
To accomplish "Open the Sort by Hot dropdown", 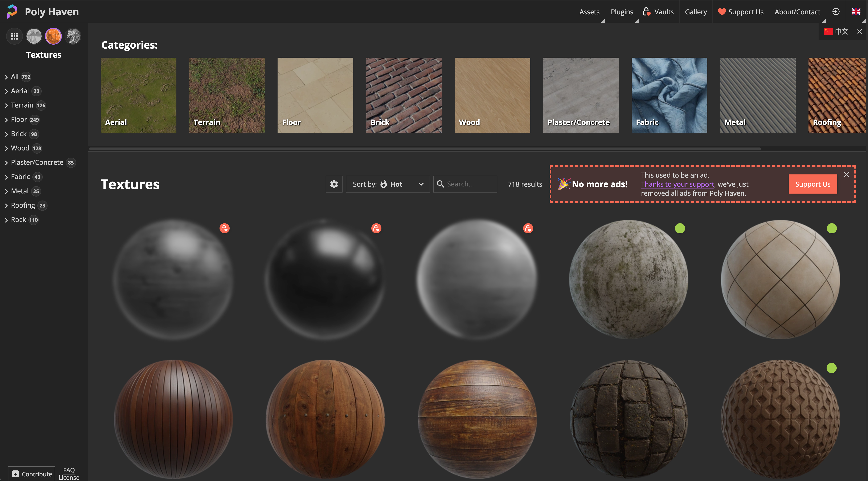I will click(388, 184).
